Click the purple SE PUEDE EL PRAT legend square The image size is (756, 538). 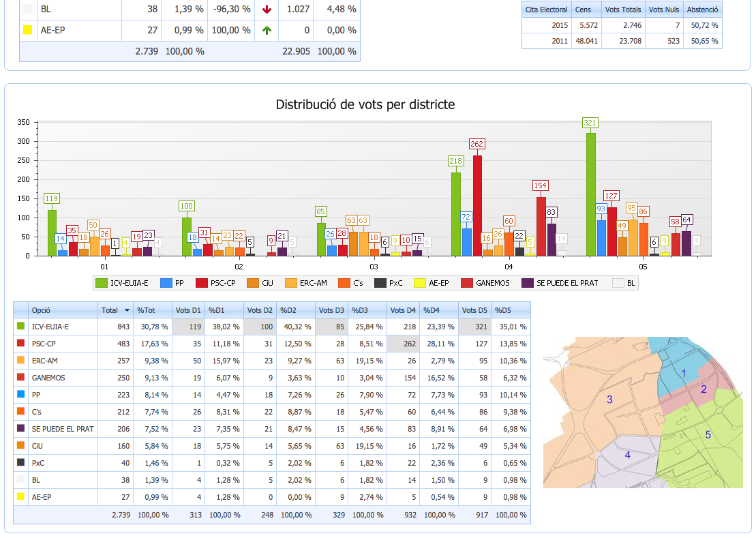click(x=528, y=282)
